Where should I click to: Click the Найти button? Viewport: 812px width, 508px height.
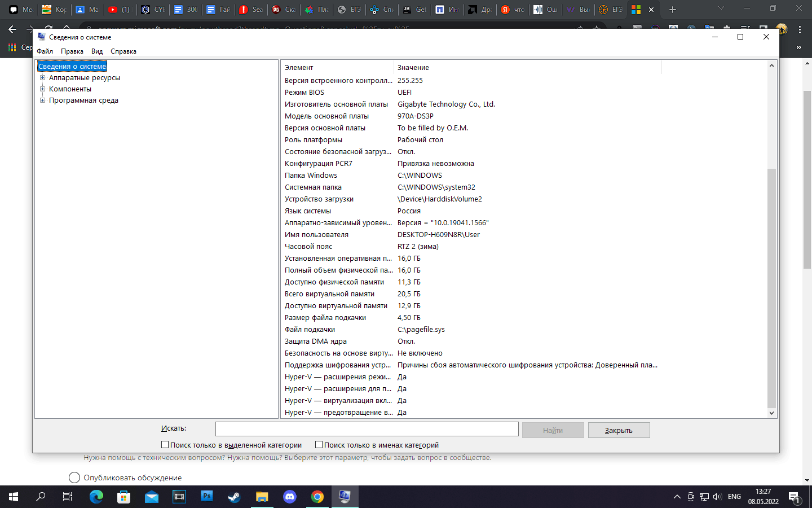click(x=553, y=430)
